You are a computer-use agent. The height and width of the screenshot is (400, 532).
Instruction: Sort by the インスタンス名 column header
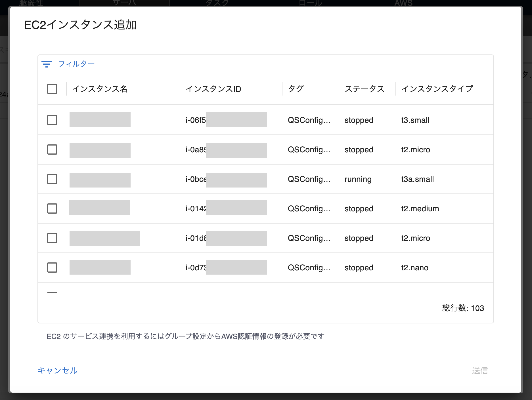[x=100, y=89]
